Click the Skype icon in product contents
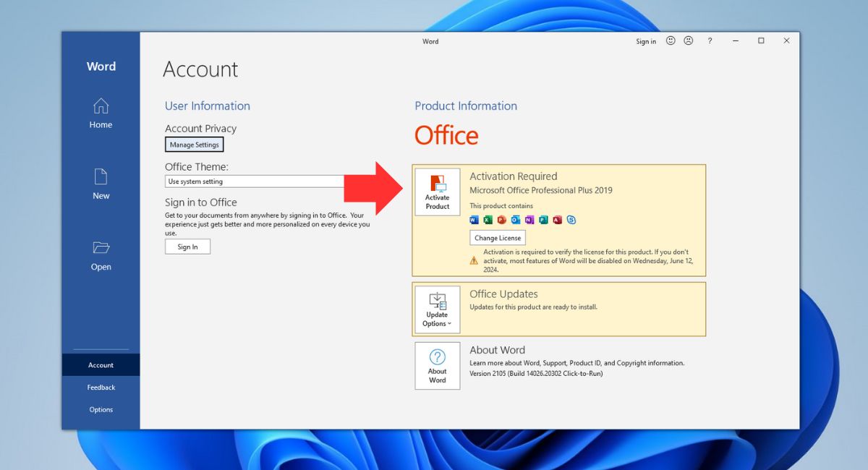Screen dimensions: 868x470 571,220
